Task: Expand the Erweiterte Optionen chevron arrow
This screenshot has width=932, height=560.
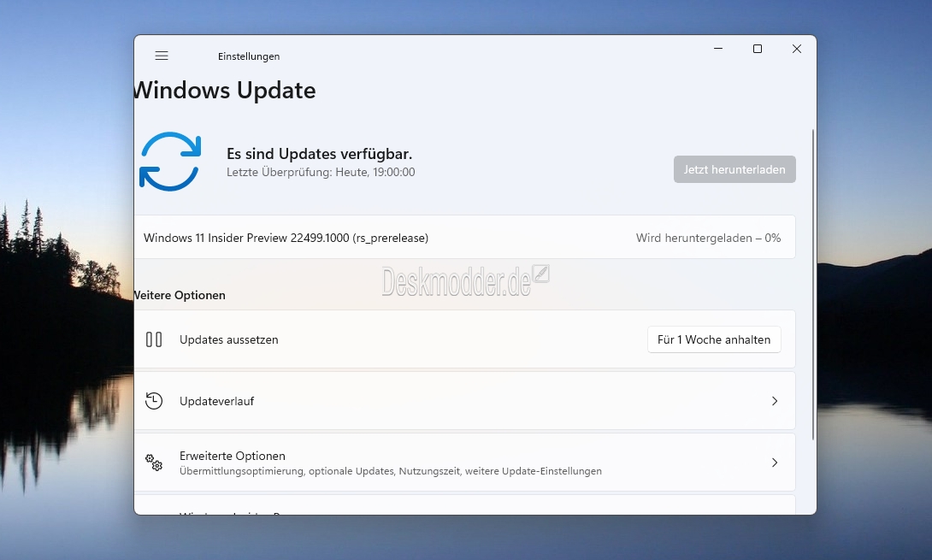Action: click(x=775, y=463)
